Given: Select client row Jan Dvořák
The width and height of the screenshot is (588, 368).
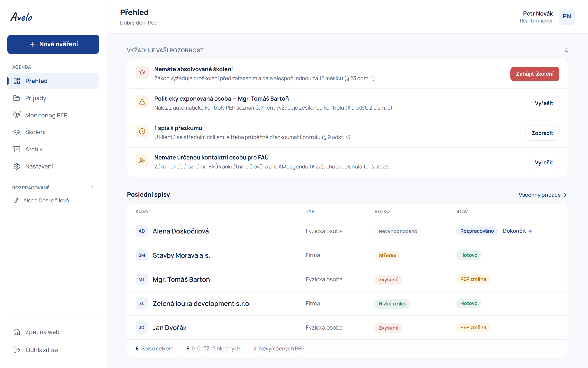Looking at the screenshot, I should click(x=347, y=327).
